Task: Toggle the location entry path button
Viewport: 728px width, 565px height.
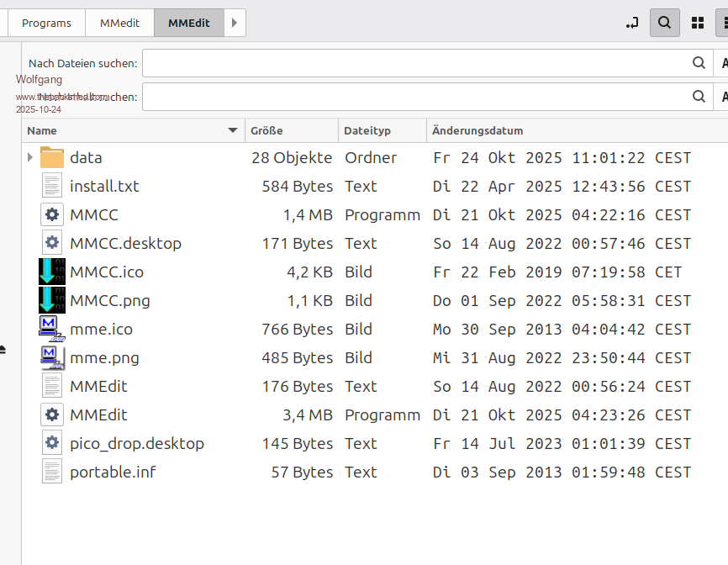Action: coord(632,23)
